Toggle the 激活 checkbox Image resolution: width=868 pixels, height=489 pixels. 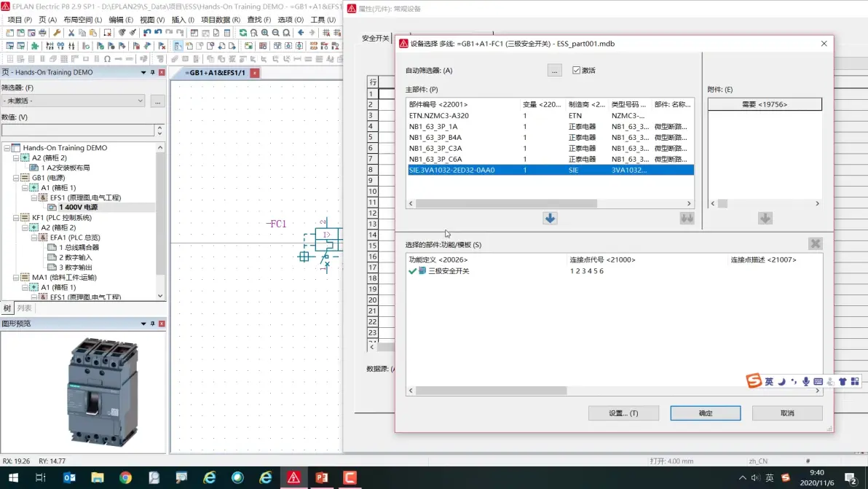click(576, 71)
